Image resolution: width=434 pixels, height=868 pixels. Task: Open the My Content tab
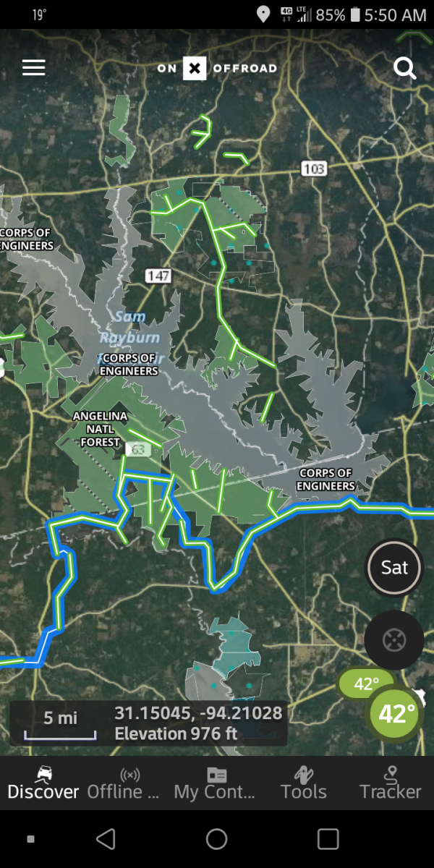pos(216,783)
